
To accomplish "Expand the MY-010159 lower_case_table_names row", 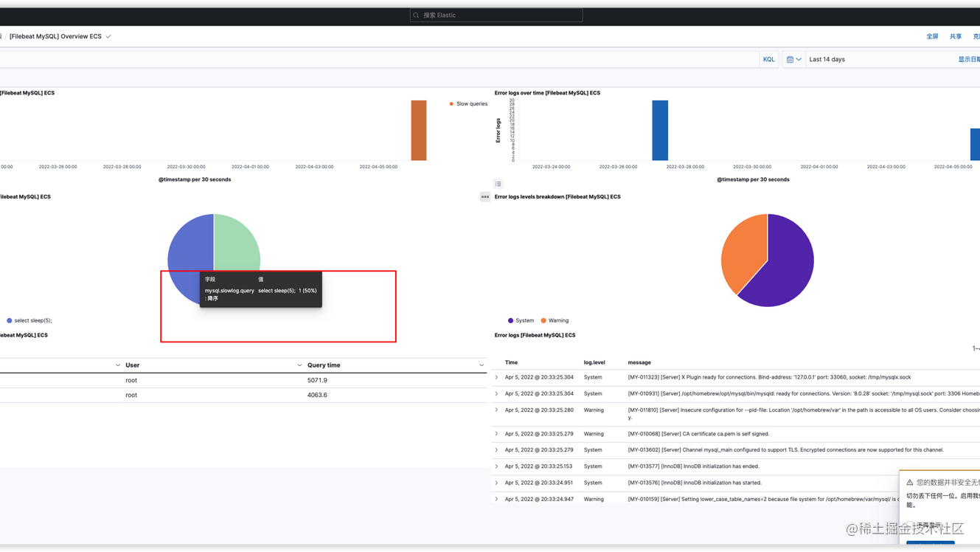I will [496, 499].
